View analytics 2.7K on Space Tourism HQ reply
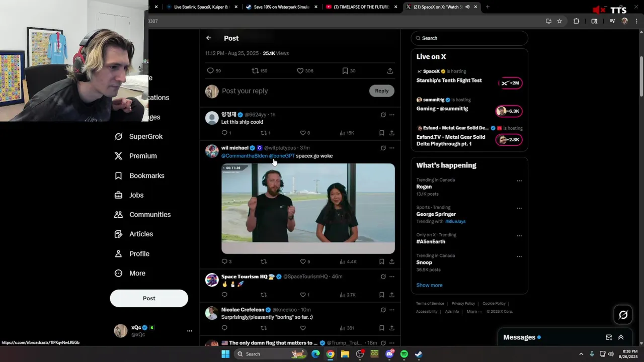 click(x=348, y=295)
